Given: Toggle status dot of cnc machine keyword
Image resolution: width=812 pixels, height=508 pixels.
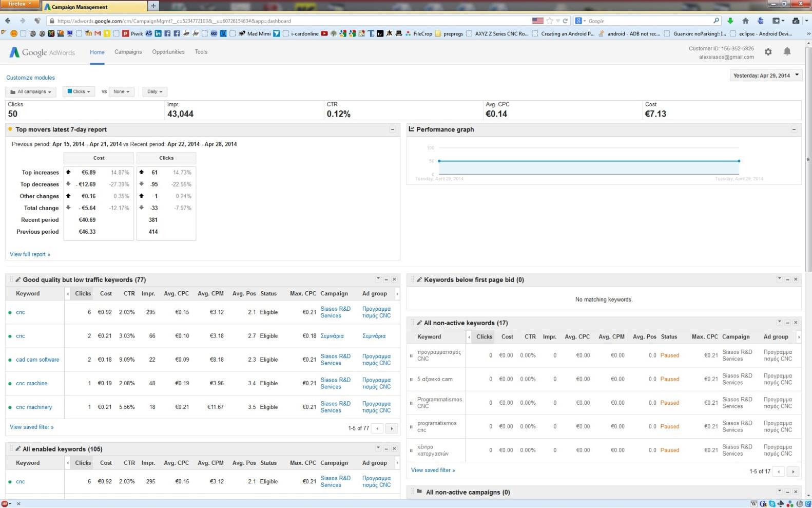Looking at the screenshot, I should tap(10, 384).
